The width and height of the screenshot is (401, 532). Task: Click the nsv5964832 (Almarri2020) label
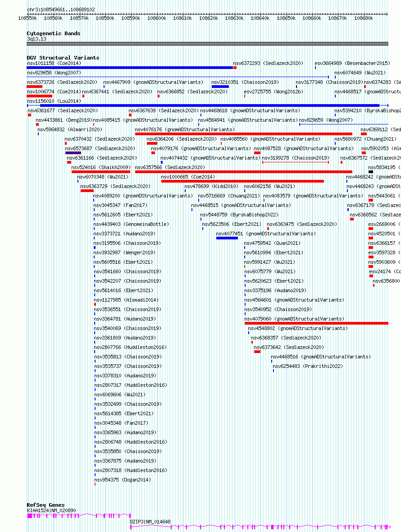click(x=70, y=130)
